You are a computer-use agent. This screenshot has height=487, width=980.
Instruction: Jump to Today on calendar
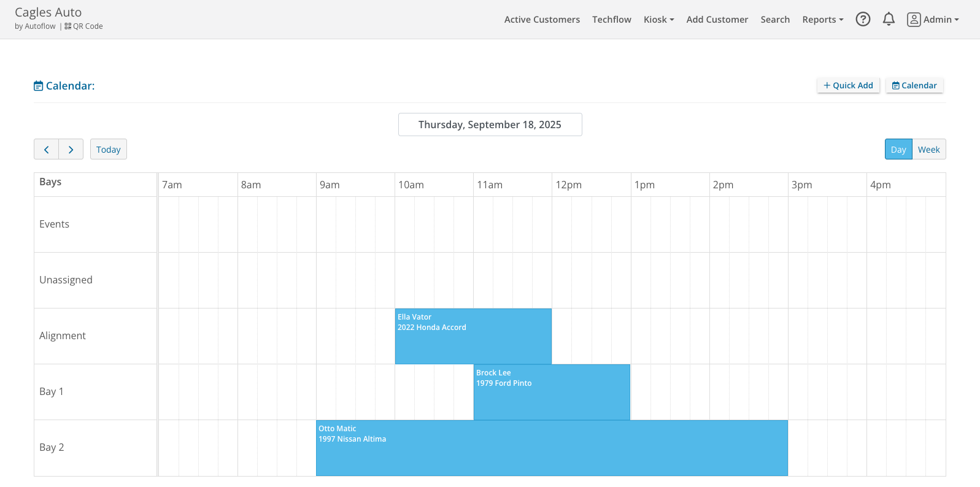click(109, 150)
